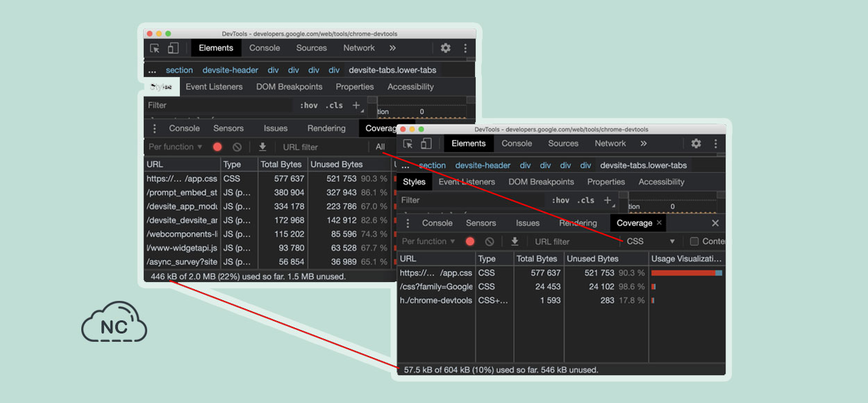
Task: Click red record button in back window coverage
Action: [x=217, y=147]
